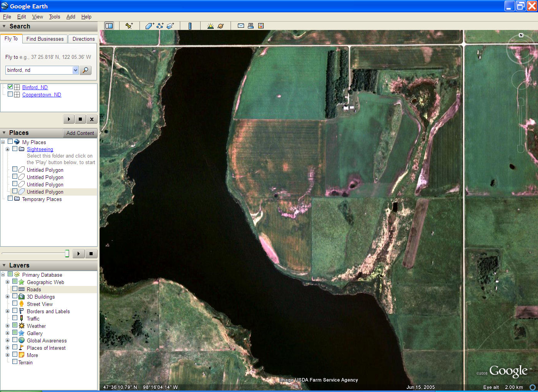Expand the Global Awareness layer node
The width and height of the screenshot is (538, 392).
click(x=7, y=341)
